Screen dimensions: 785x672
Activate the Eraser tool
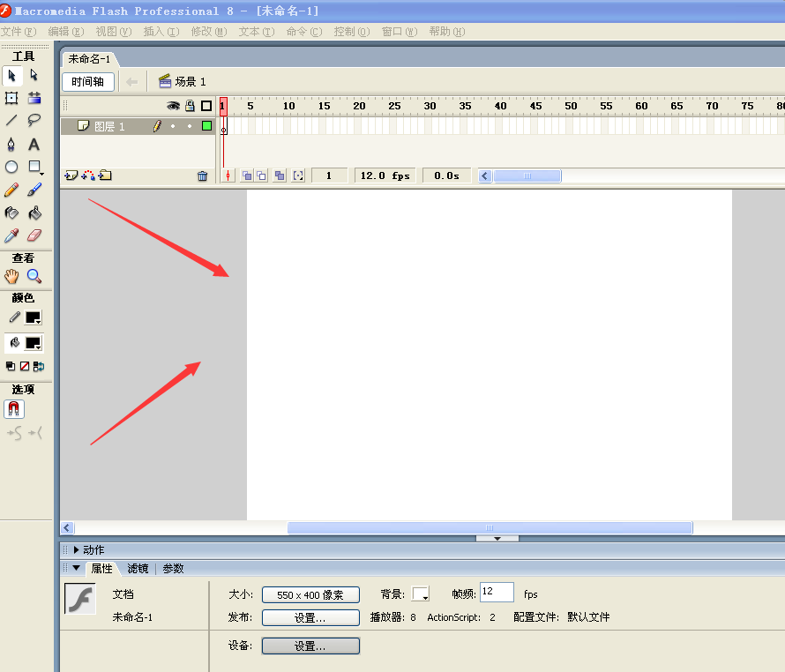(x=34, y=235)
